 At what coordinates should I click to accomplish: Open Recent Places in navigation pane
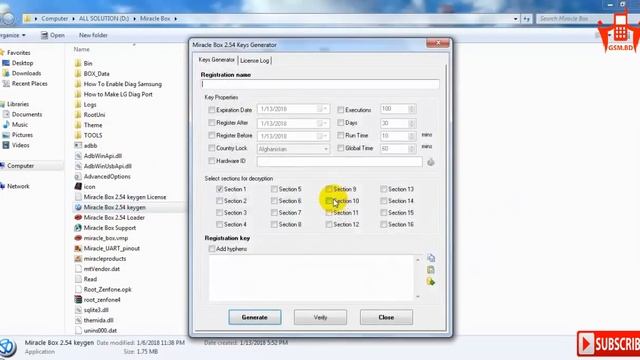[x=25, y=83]
